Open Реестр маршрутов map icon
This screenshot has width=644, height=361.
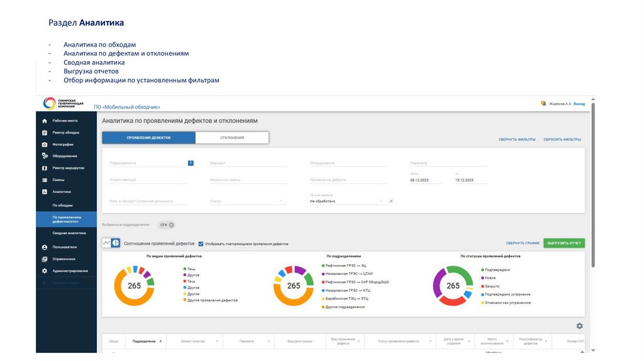45,168
